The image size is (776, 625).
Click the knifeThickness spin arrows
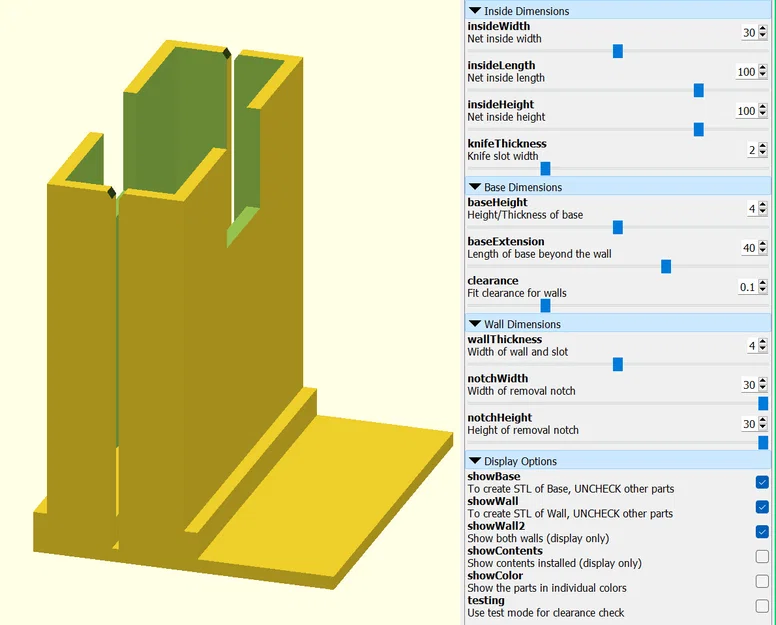click(x=763, y=150)
